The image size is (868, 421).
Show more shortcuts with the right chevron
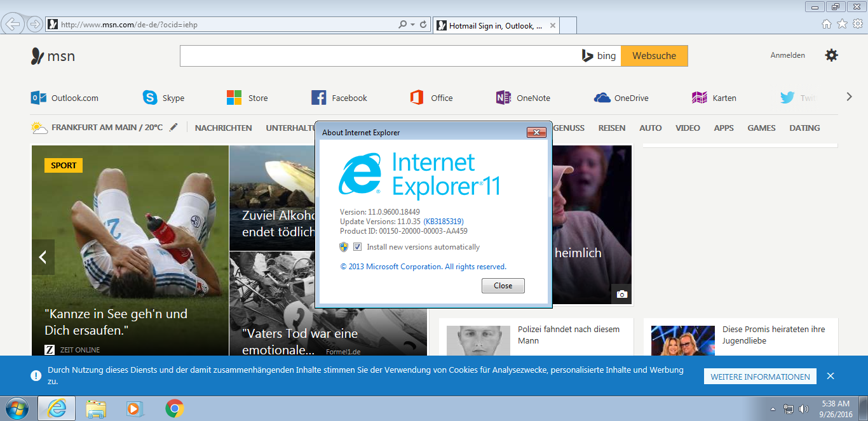click(849, 97)
